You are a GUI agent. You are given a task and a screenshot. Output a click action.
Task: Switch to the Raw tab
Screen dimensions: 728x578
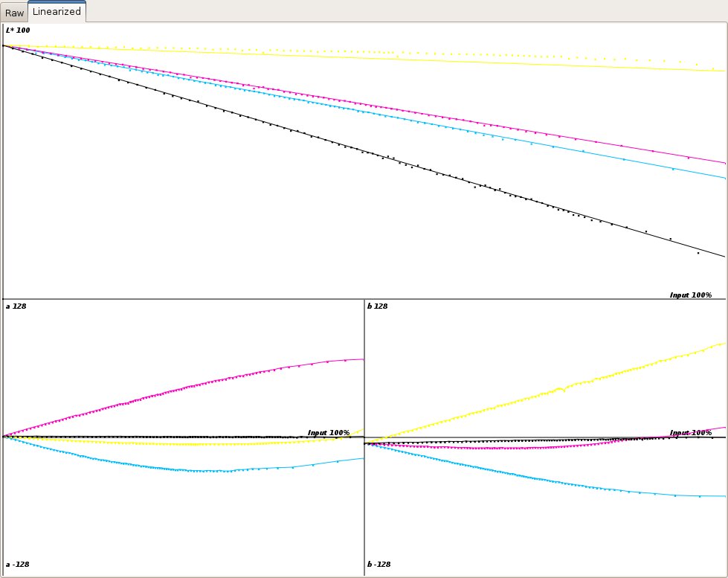tap(13, 12)
